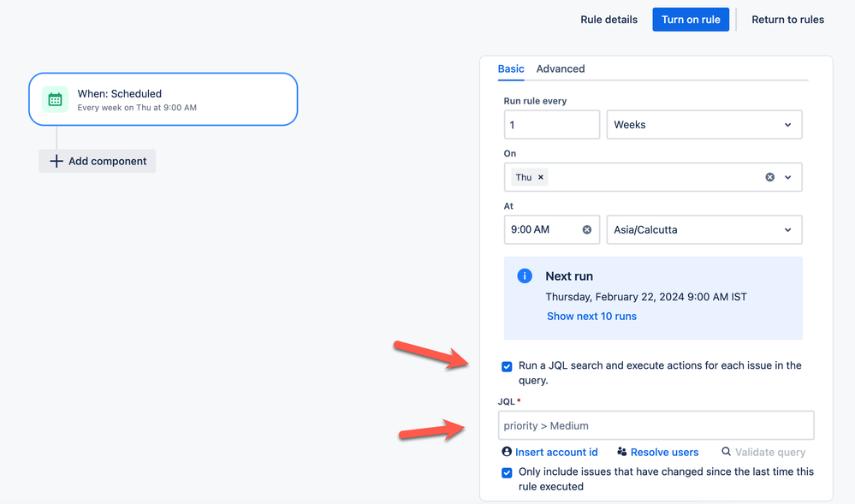This screenshot has height=504, width=855.
Task: Click the plus icon on Add component
Action: pos(56,161)
